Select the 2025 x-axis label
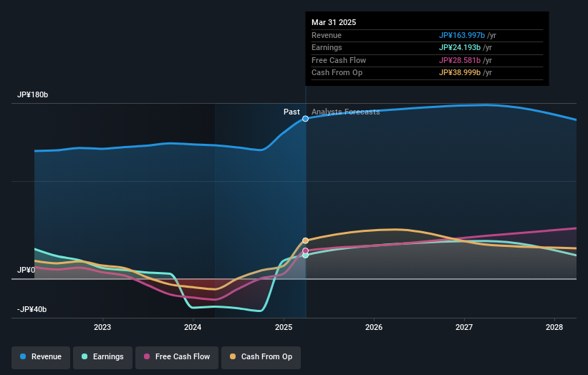This screenshot has height=375, width=588. (284, 327)
